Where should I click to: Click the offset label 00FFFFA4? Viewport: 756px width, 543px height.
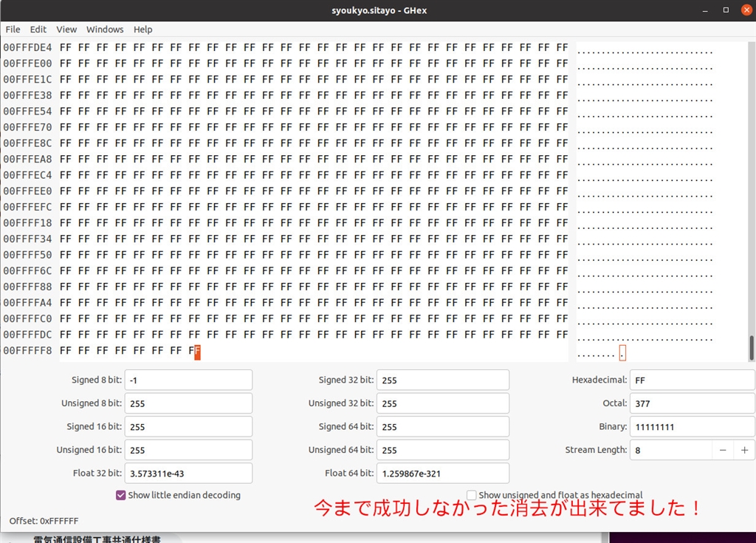click(27, 303)
